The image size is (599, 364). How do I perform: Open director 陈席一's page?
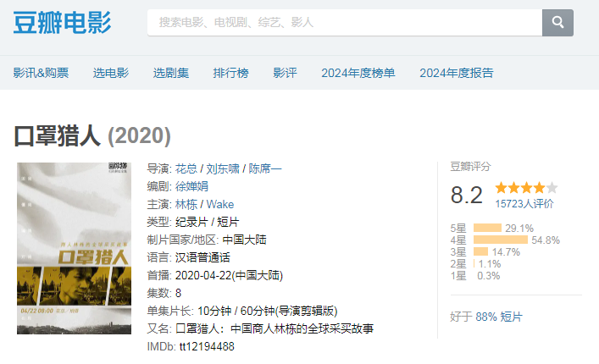[264, 168]
